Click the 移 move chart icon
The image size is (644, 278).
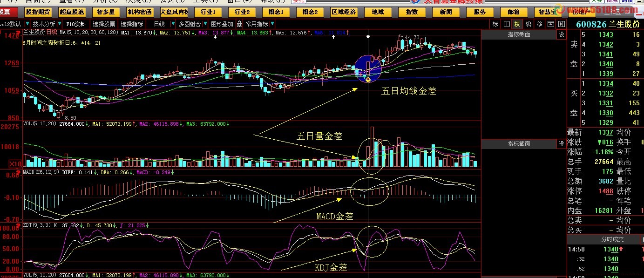click(x=539, y=24)
